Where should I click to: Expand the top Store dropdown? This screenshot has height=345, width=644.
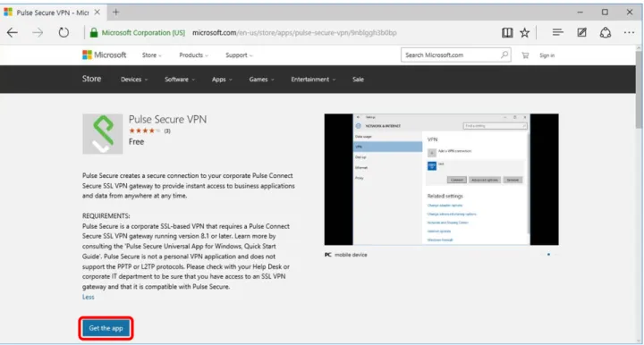tap(151, 55)
